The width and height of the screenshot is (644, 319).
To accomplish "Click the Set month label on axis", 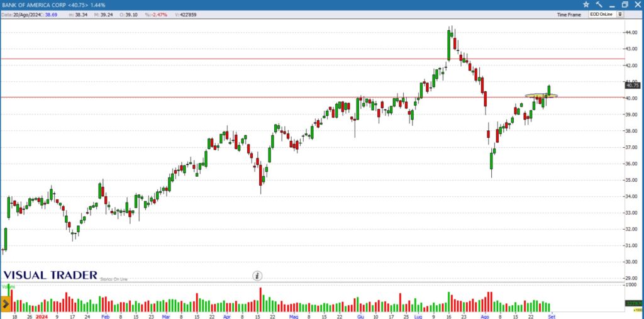I will [552, 316].
